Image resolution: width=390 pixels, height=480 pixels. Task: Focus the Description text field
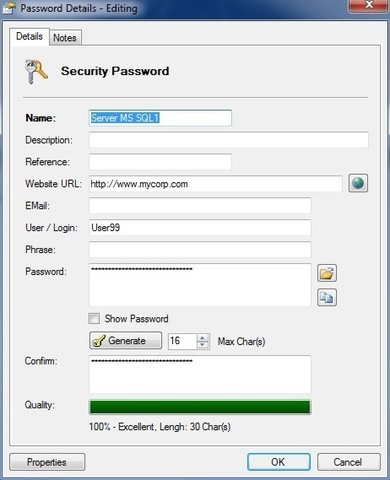(229, 140)
